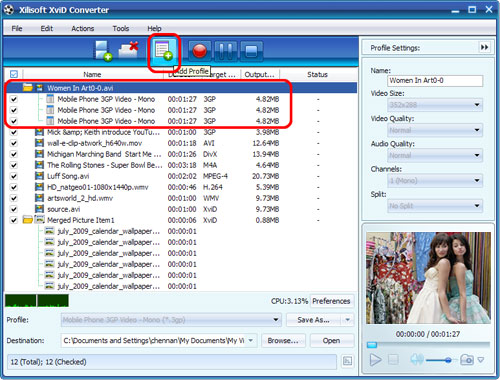Sort by the Status column header

tap(317, 74)
